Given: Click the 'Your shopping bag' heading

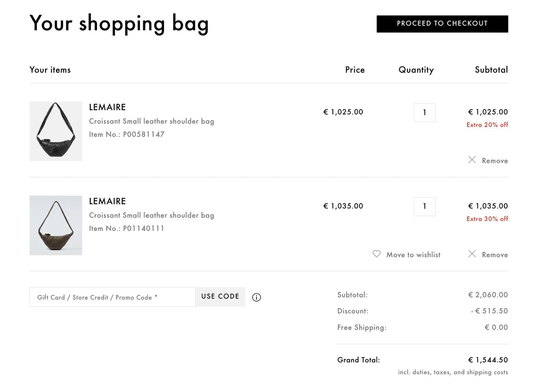Looking at the screenshot, I should pos(119,24).
